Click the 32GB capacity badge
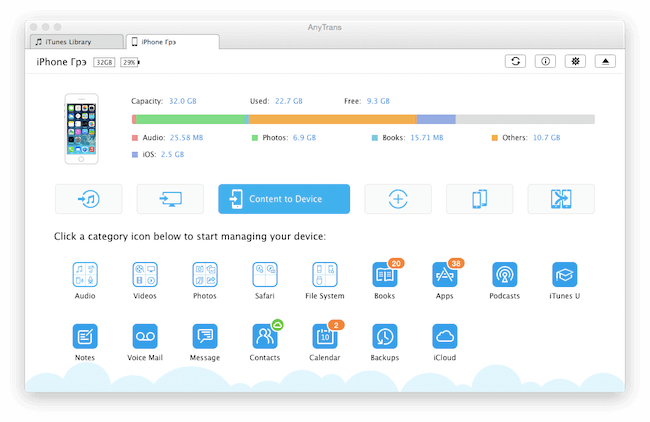Image resolution: width=650 pixels, height=422 pixels. tap(104, 62)
